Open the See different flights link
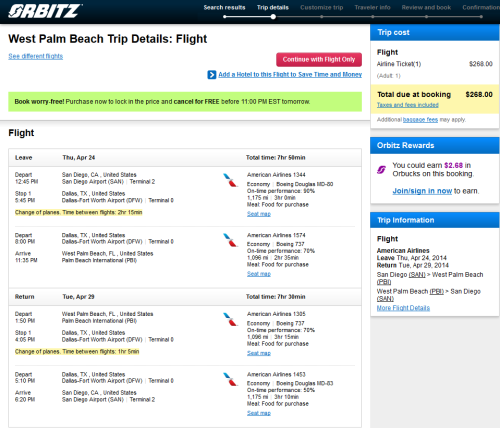Viewport: 500px width, 428px height. pos(36,56)
